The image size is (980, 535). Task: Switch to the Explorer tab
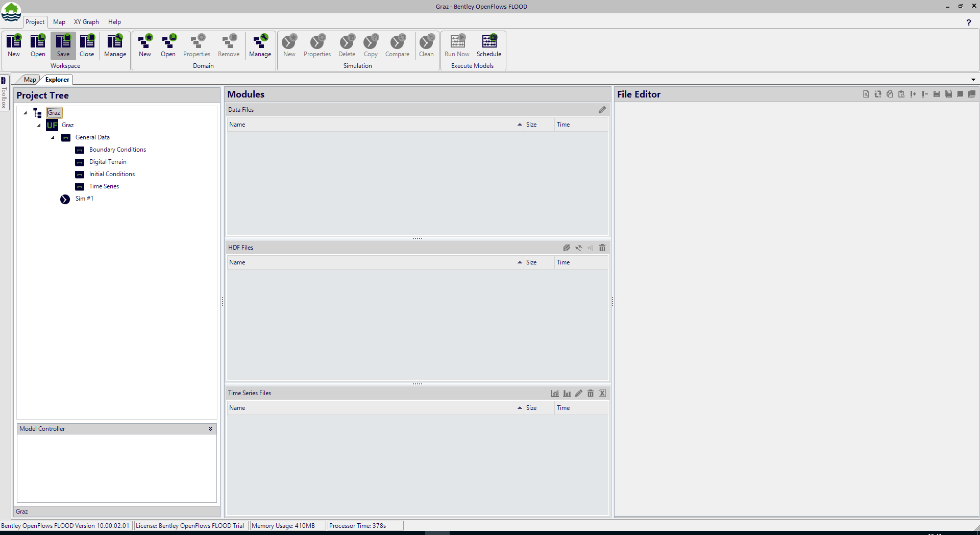(x=57, y=80)
